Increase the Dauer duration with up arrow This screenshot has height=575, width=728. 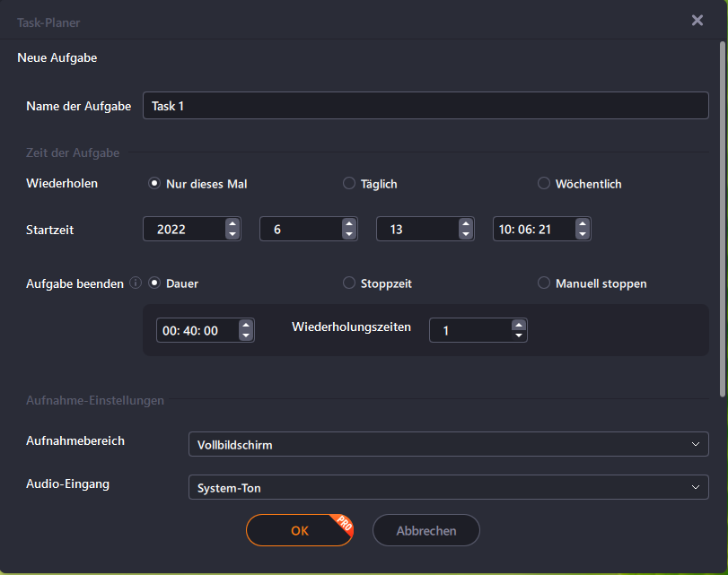point(245,325)
